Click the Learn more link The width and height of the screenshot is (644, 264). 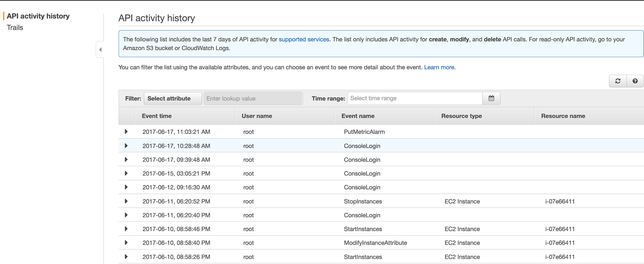coord(439,68)
